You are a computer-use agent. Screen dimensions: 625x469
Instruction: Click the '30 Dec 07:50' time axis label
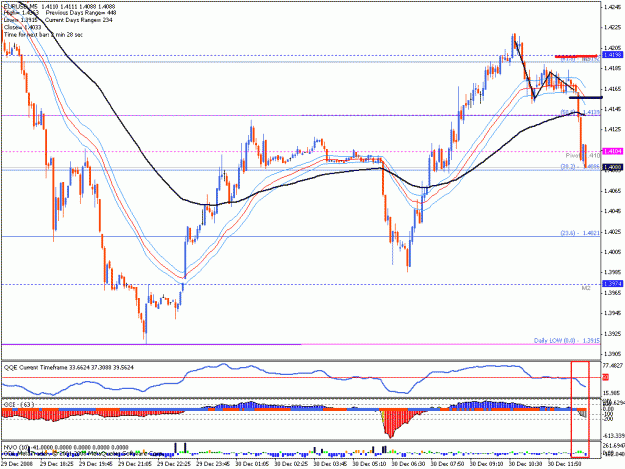(x=447, y=464)
